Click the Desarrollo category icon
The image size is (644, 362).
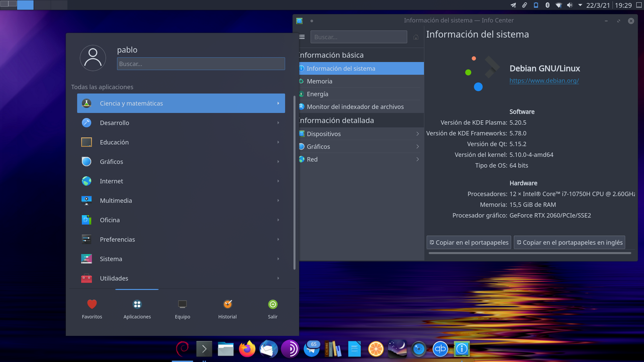(87, 123)
